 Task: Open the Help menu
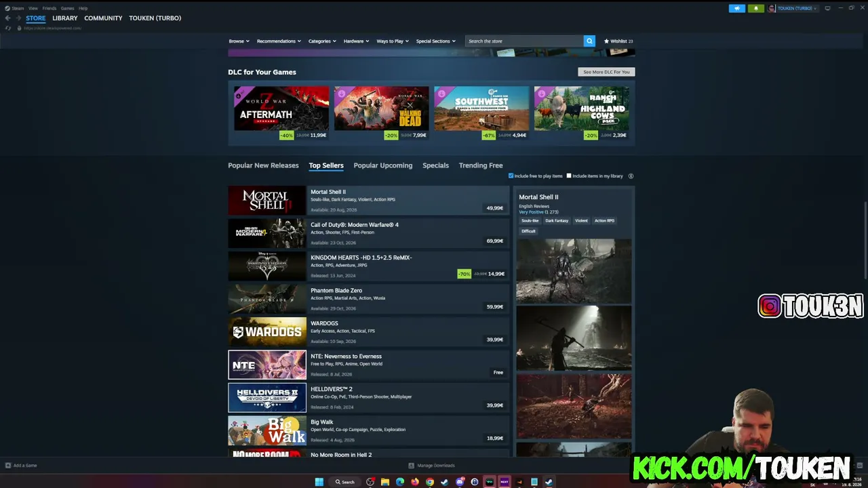click(x=83, y=8)
